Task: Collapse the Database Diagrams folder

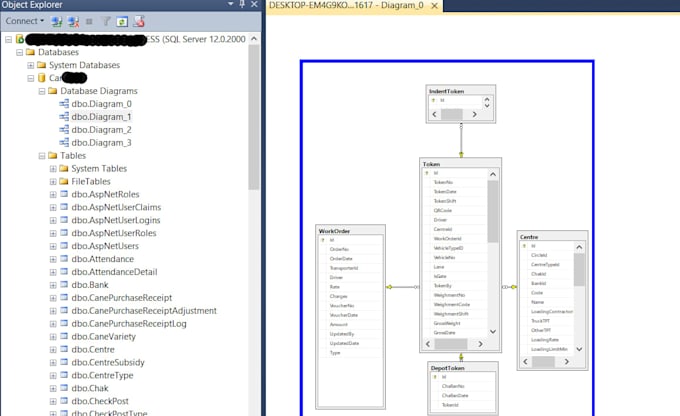Action: click(41, 91)
